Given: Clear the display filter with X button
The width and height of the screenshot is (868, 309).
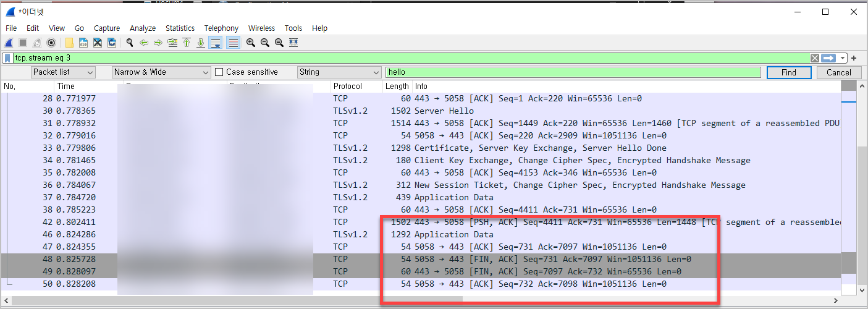Looking at the screenshot, I should (x=815, y=58).
